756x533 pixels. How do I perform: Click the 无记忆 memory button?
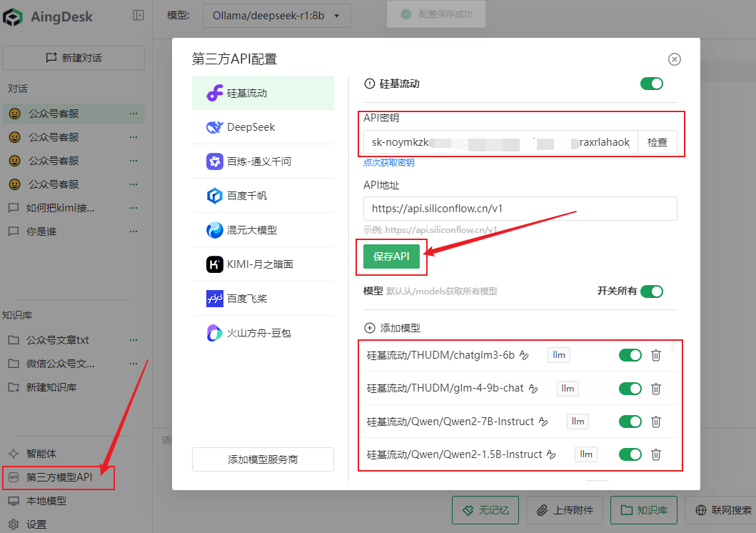coord(485,510)
